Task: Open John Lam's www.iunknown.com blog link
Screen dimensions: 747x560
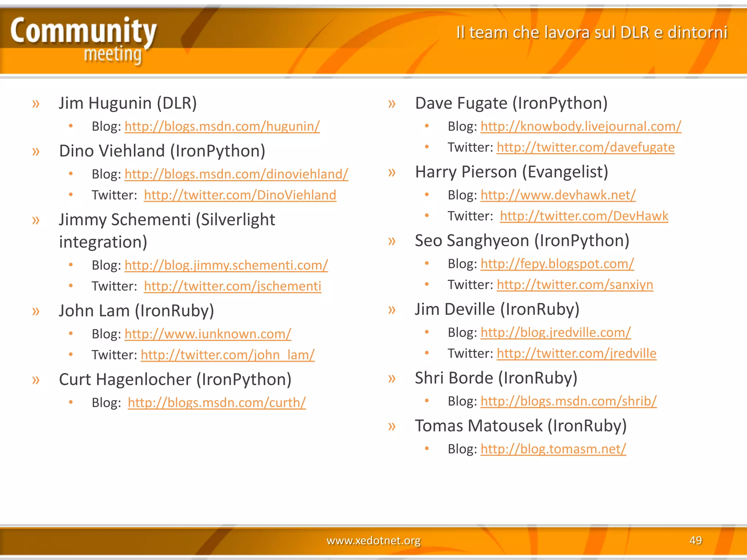Action: 208,334
